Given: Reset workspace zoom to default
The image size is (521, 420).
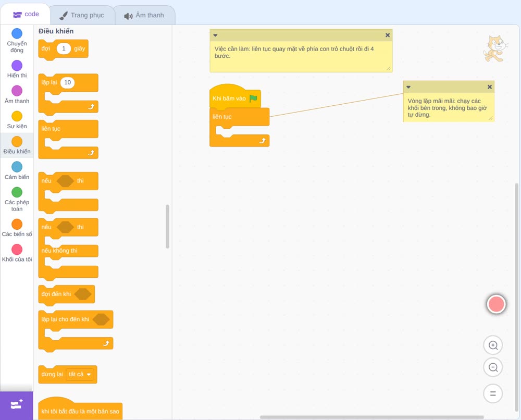Looking at the screenshot, I should pyautogui.click(x=493, y=393).
